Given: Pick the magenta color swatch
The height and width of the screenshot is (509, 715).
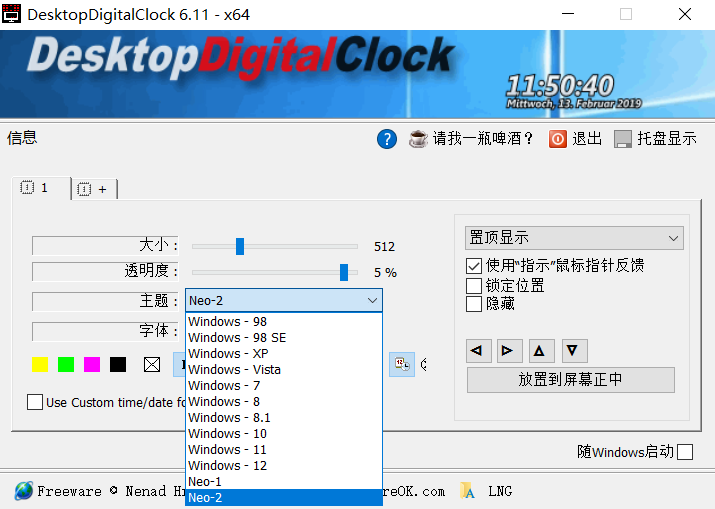Looking at the screenshot, I should 92,364.
